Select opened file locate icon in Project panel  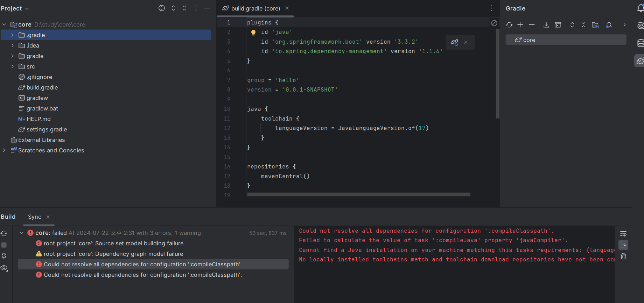(x=162, y=8)
